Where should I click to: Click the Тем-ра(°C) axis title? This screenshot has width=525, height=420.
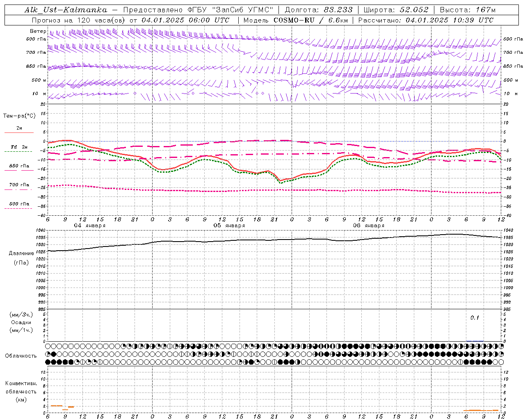point(19,116)
